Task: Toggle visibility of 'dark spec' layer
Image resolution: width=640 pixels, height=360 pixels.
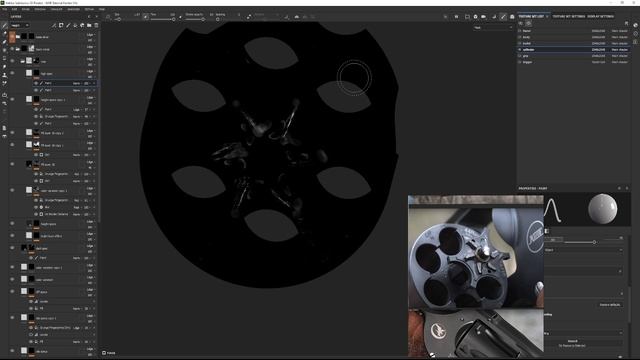Action: coord(12,248)
